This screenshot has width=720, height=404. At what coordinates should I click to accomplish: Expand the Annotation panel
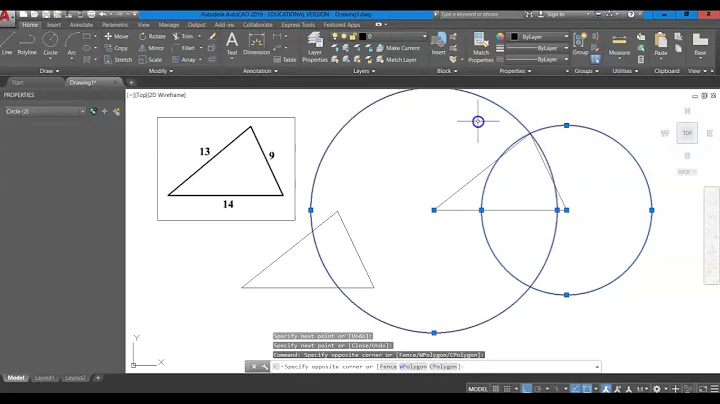coord(260,71)
